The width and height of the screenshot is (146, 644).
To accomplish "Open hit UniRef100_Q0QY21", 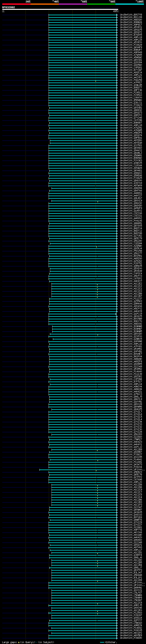I will pyautogui.click(x=131, y=590).
